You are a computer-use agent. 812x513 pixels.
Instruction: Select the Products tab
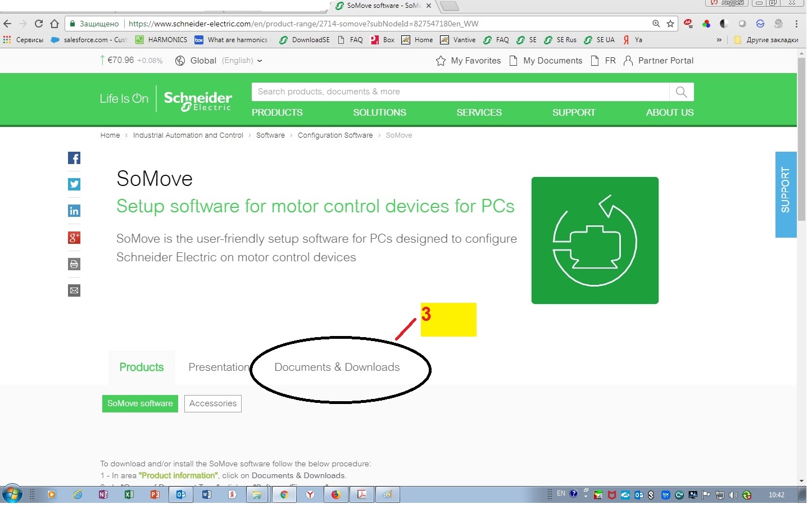[x=142, y=367]
